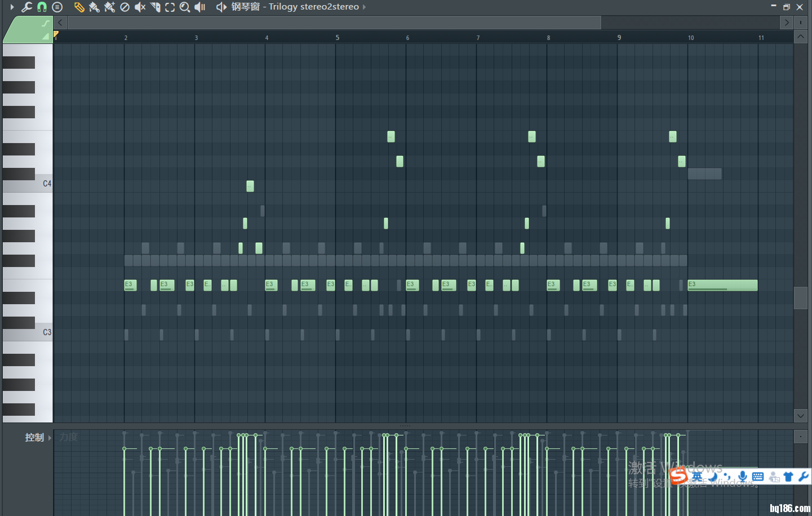This screenshot has height=516, width=812.
Task: Toggle punctuation mode in Sogou bar
Action: (x=727, y=477)
